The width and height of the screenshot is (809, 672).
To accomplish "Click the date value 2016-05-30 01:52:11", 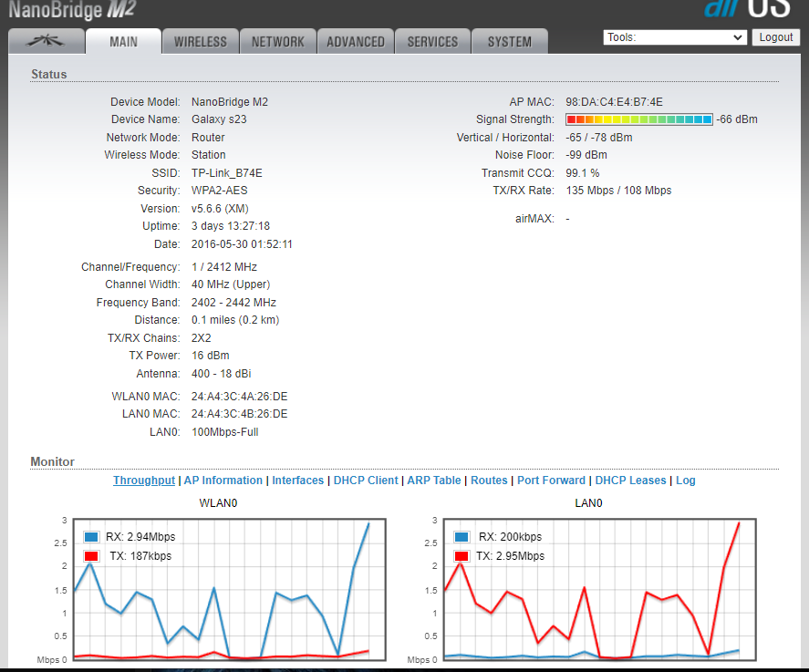I will tap(242, 244).
